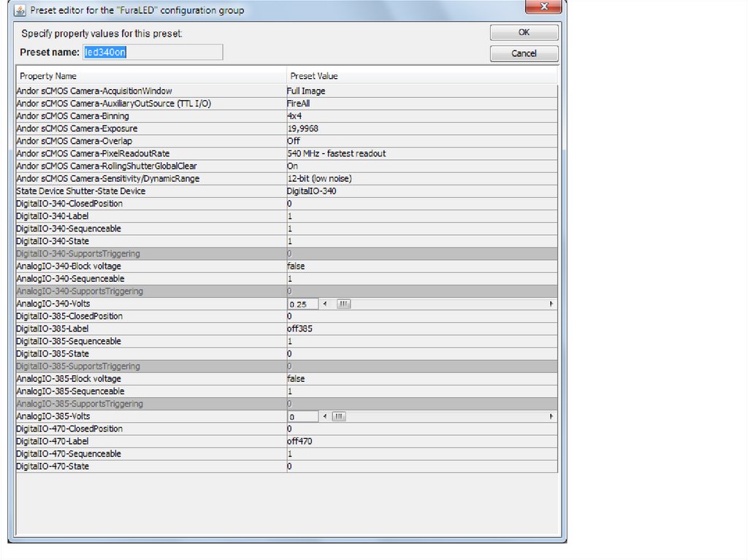
Task: Select the 'FireAll' AuxiliaryOutSource value
Action: point(299,103)
